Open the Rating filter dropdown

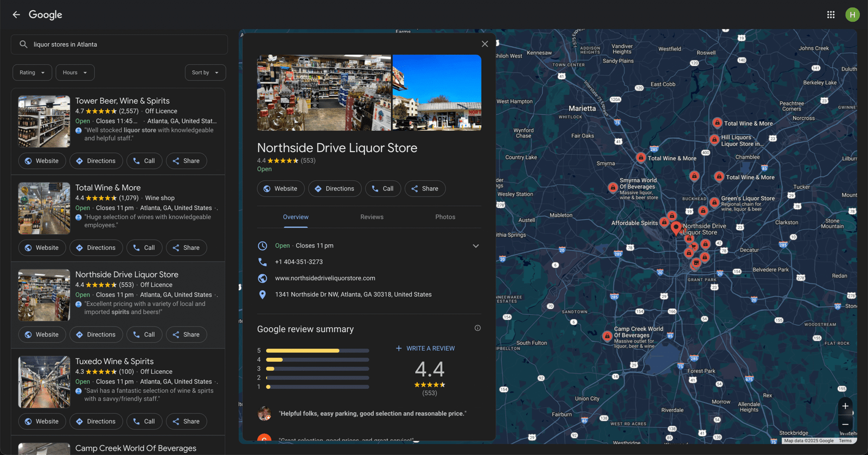(x=33, y=72)
